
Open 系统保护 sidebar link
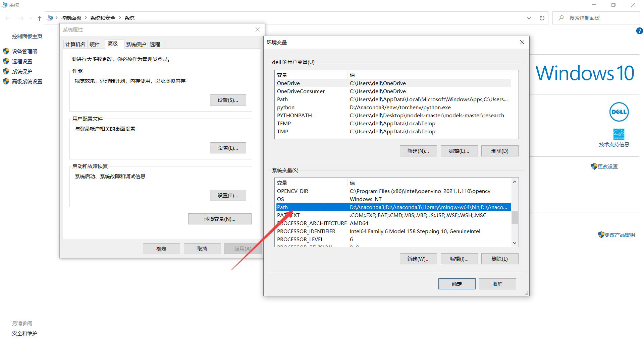22,71
